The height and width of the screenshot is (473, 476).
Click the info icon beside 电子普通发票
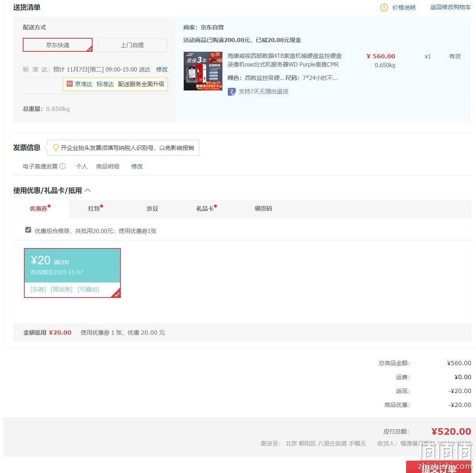63,166
